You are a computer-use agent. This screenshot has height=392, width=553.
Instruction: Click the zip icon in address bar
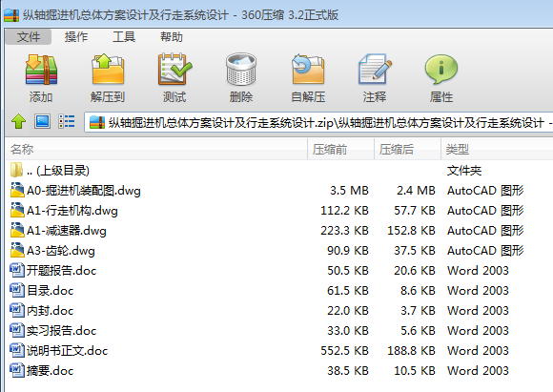pyautogui.click(x=97, y=122)
